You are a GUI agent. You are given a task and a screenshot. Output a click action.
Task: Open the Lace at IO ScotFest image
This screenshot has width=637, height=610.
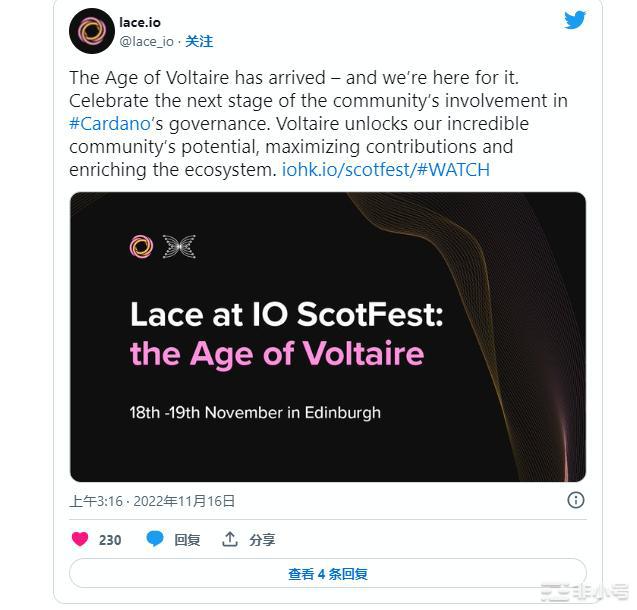327,337
